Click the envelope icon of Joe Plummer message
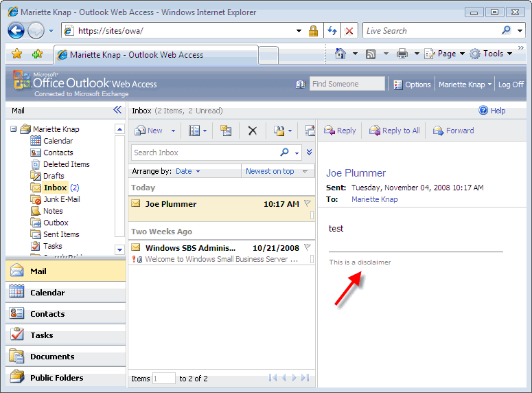 coord(136,203)
